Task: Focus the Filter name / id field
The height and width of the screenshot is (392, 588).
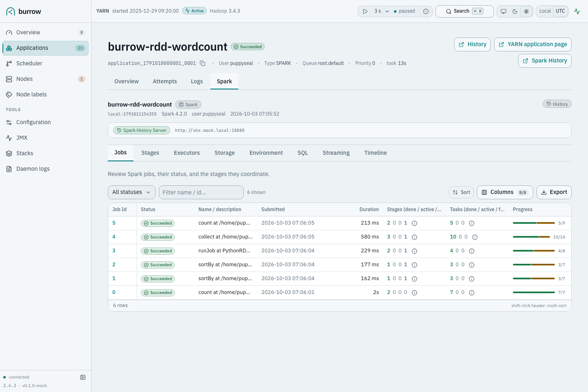Action: point(201,192)
